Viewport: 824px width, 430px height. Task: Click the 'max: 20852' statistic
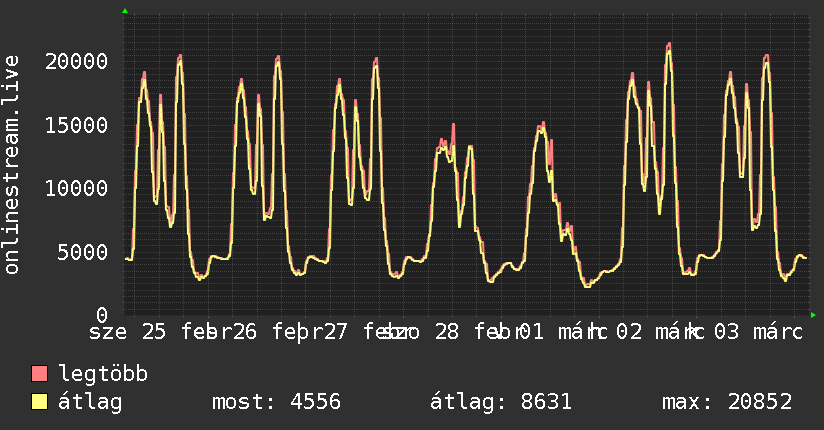point(727,402)
